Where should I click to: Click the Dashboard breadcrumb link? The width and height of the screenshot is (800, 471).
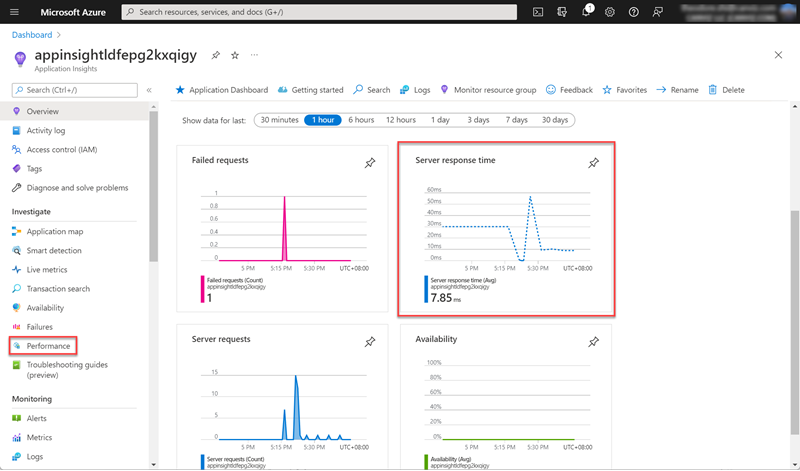[x=32, y=35]
